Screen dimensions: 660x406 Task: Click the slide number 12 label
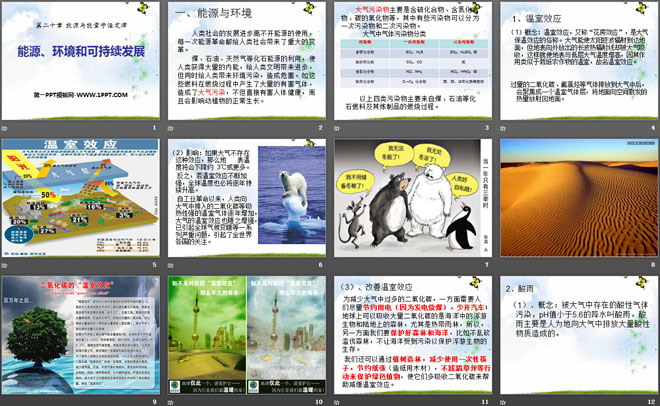tap(652, 402)
